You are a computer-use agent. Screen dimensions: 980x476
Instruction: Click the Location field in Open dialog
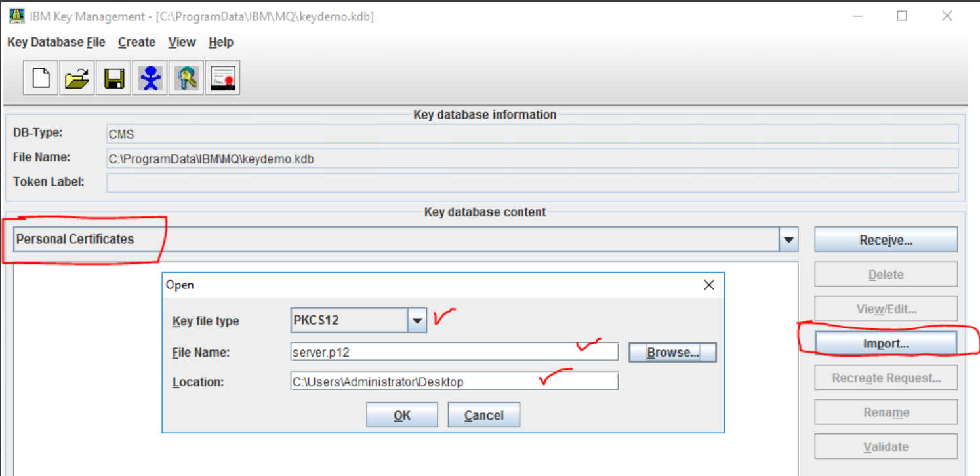click(454, 382)
